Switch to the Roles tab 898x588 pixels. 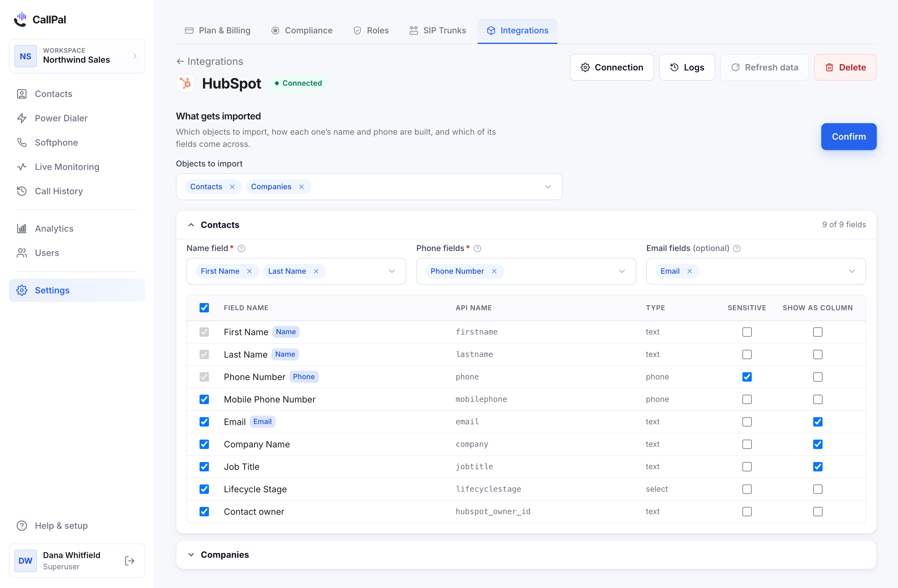[371, 31]
